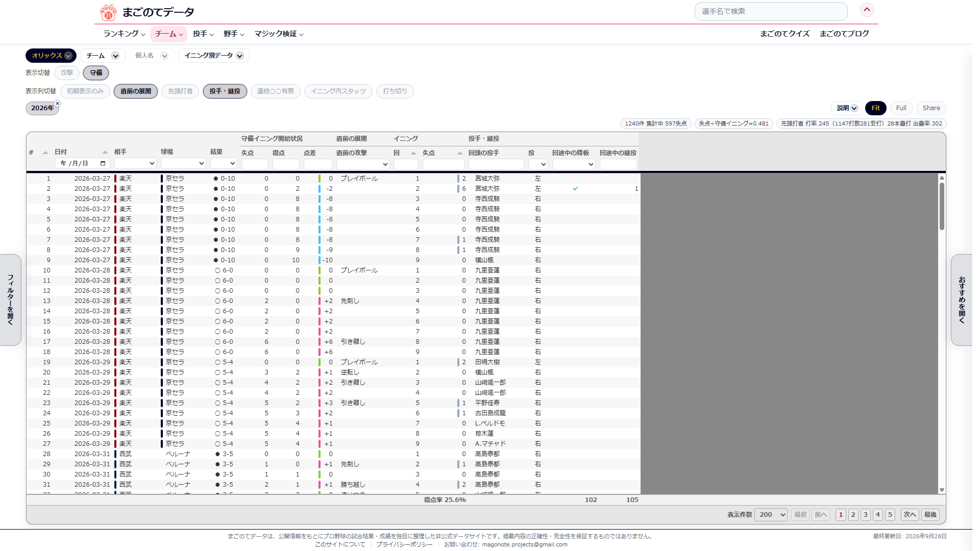The image size is (980, 551).
Task: Select the Fit view button
Action: click(x=875, y=108)
